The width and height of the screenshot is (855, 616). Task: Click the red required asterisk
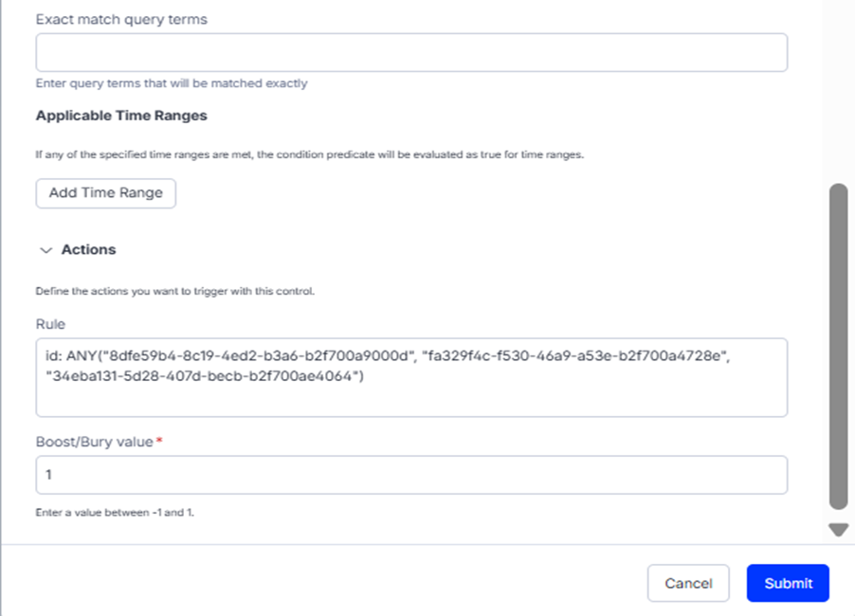[x=158, y=443]
